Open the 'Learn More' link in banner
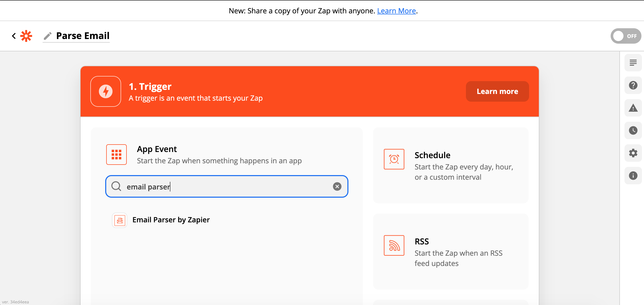This screenshot has width=644, height=305. [x=396, y=11]
